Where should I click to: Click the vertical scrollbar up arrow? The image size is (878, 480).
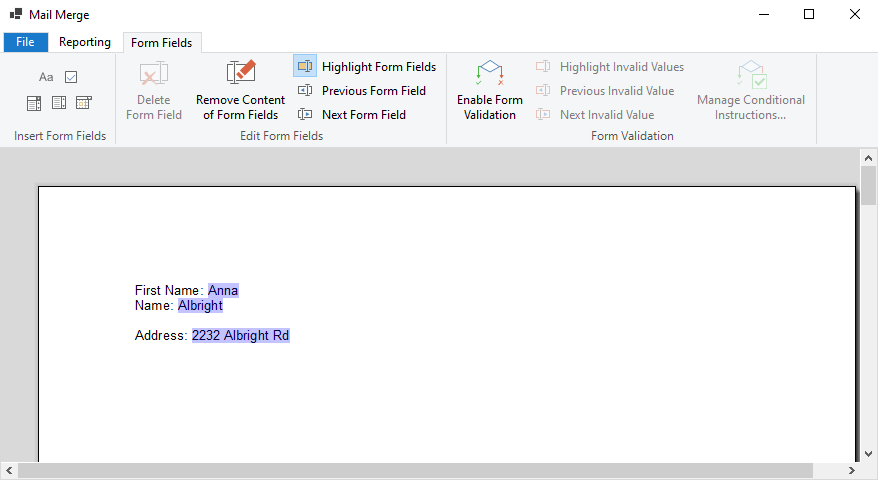(868, 158)
